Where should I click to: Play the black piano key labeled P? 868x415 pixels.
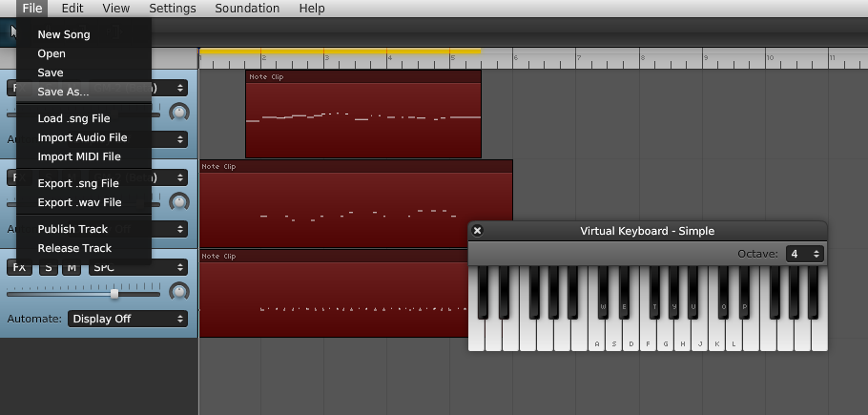tap(745, 293)
